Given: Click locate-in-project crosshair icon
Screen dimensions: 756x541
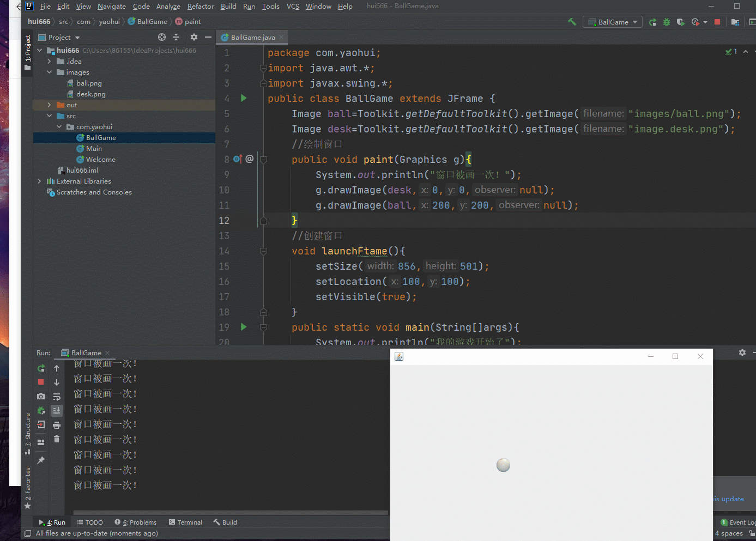Looking at the screenshot, I should pos(162,37).
